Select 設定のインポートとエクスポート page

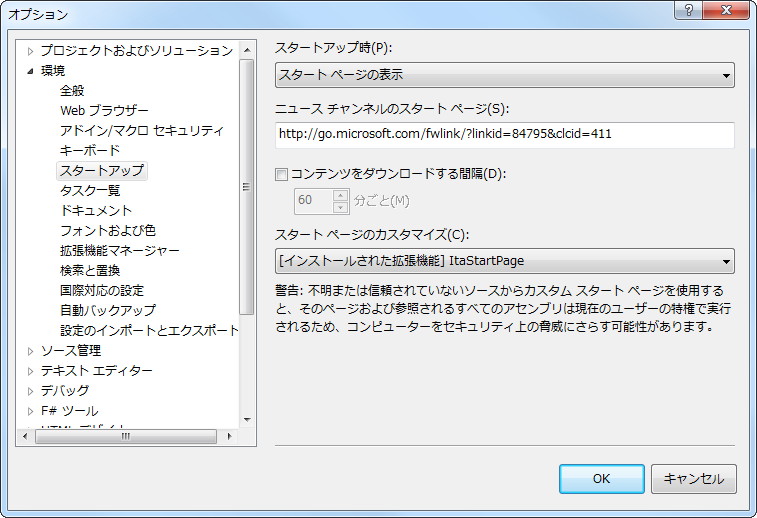(x=149, y=331)
